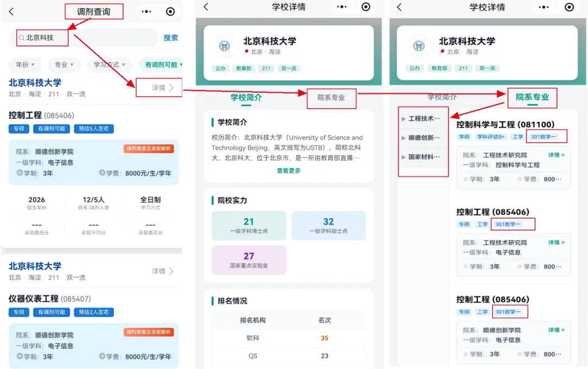This screenshot has width=588, height=369.
Task: Click the 学制 circle icon in 控制科学与工程 card
Action: click(x=465, y=179)
